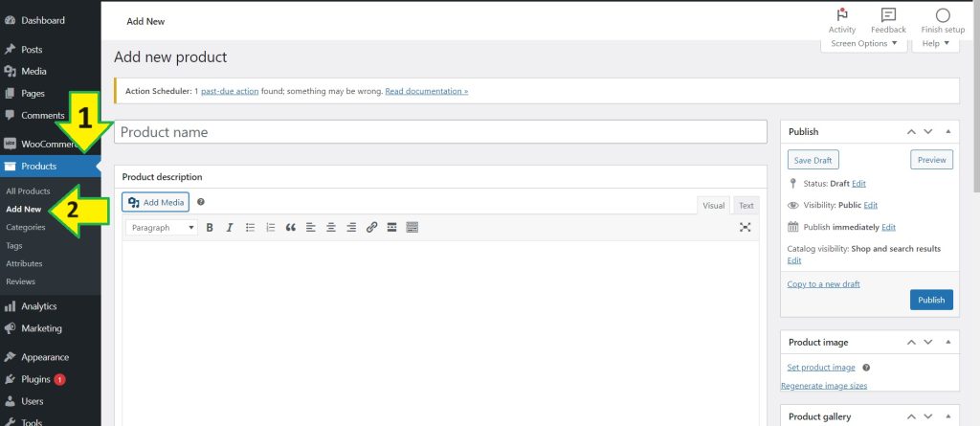
Task: Switch to the Visual editor tab
Action: click(714, 206)
